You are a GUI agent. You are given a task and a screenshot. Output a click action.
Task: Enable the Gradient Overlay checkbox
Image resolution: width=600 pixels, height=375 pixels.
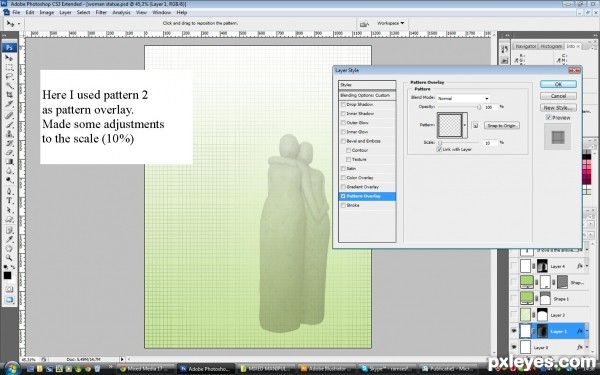(343, 187)
